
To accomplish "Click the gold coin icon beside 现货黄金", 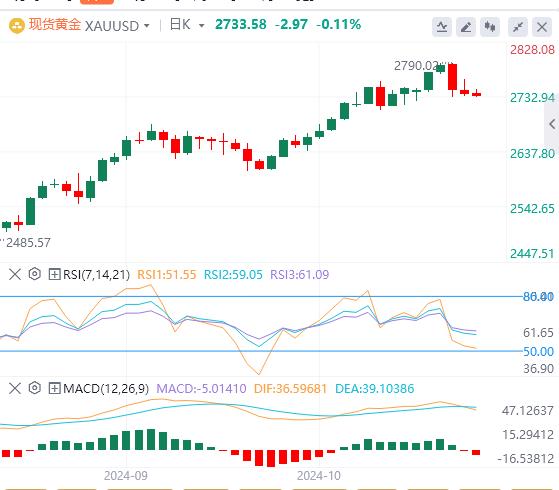I will point(16,26).
